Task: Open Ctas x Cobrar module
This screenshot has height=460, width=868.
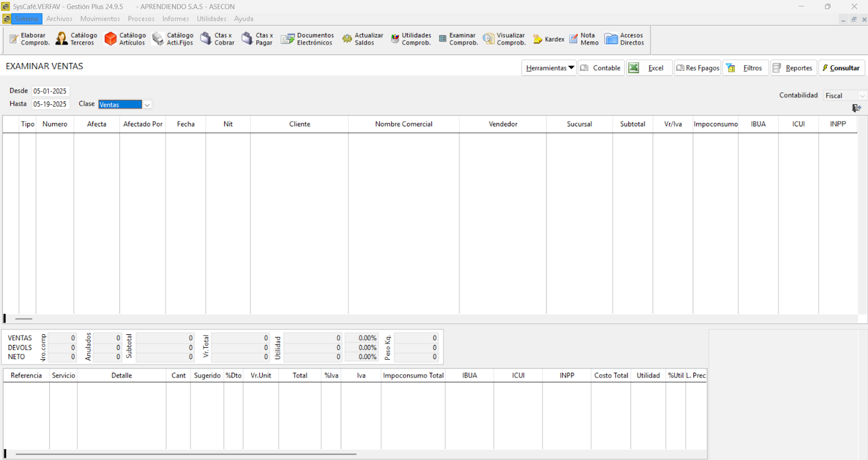Action: 206,39
